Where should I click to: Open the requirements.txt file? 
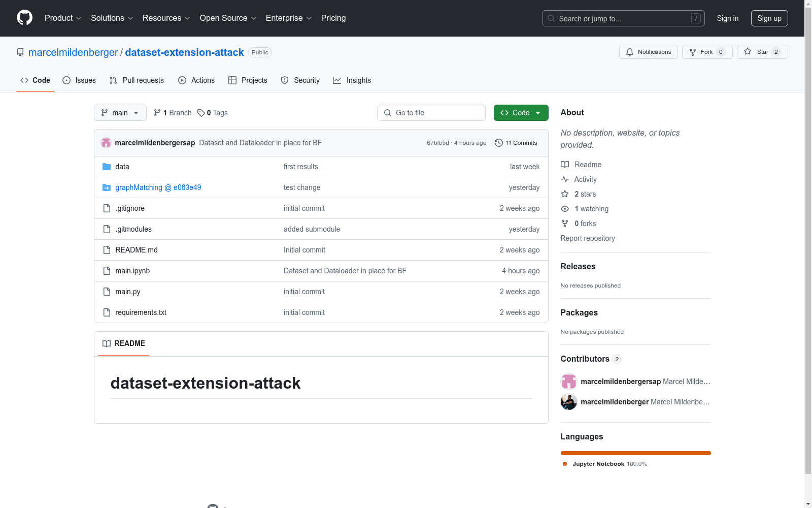pyautogui.click(x=141, y=312)
